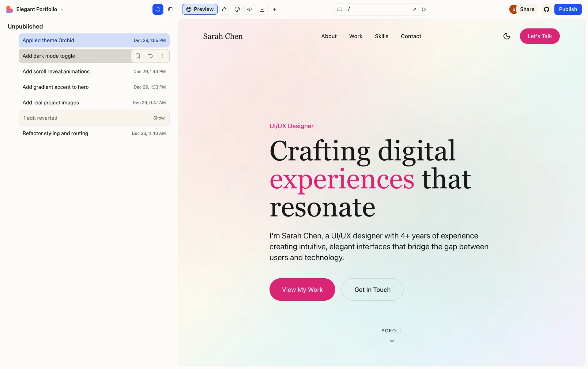Image resolution: width=588 pixels, height=369 pixels.
Task: Revert to the Add dark mode toggle version
Action: [150, 56]
